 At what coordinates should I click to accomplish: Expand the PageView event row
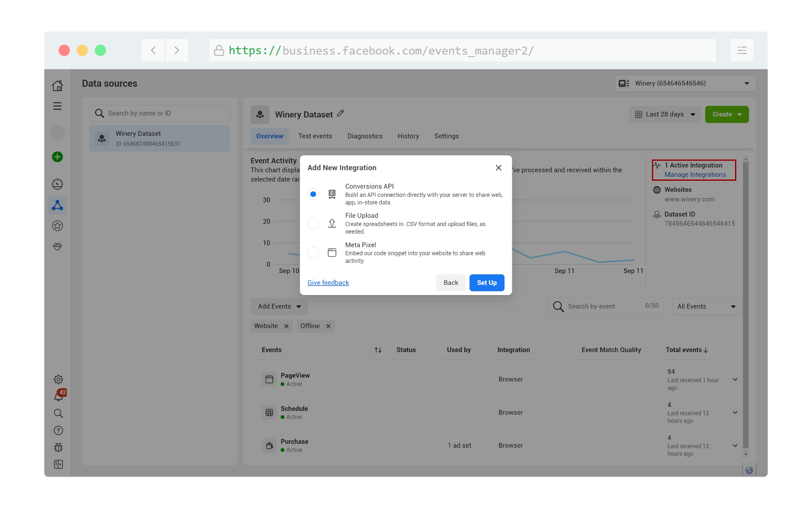click(x=735, y=379)
